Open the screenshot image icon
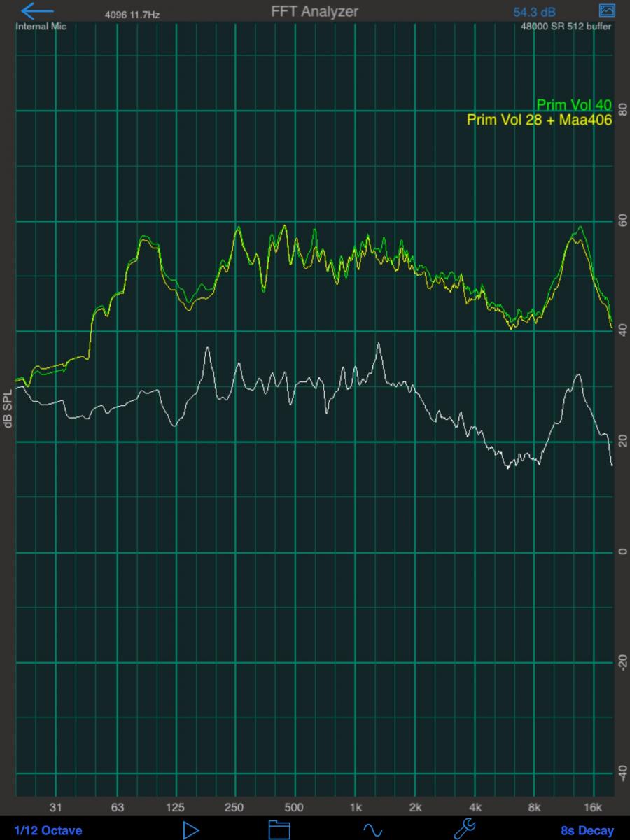Viewport: 630px width, 840px height. coord(606,10)
